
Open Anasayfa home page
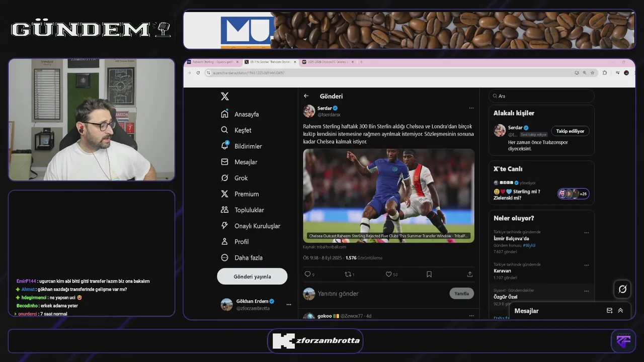tap(240, 114)
